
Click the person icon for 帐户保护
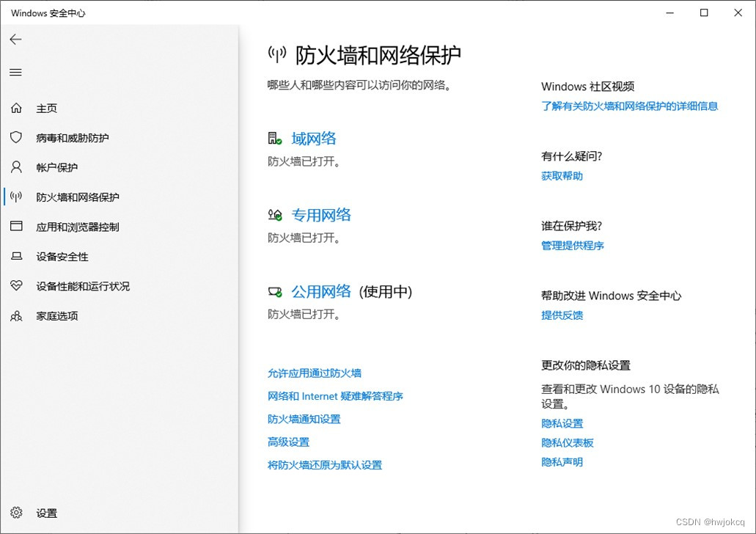coord(16,167)
